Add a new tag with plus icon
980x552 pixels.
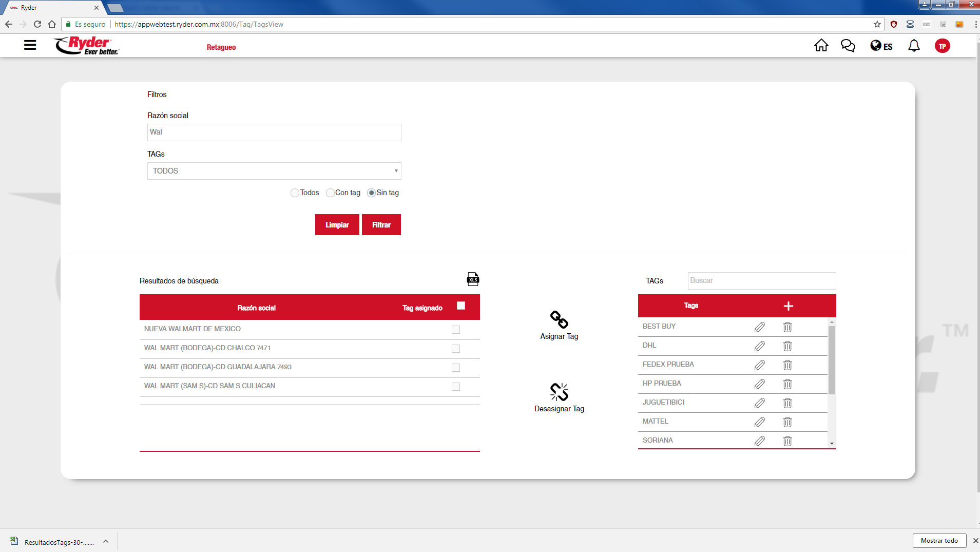(x=789, y=306)
